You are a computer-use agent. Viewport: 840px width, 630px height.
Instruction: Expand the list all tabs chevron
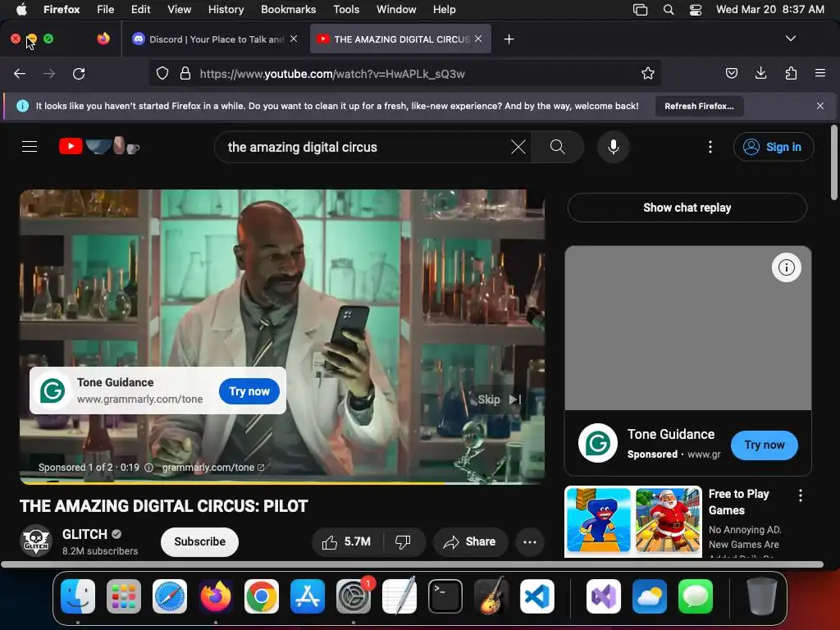click(790, 39)
